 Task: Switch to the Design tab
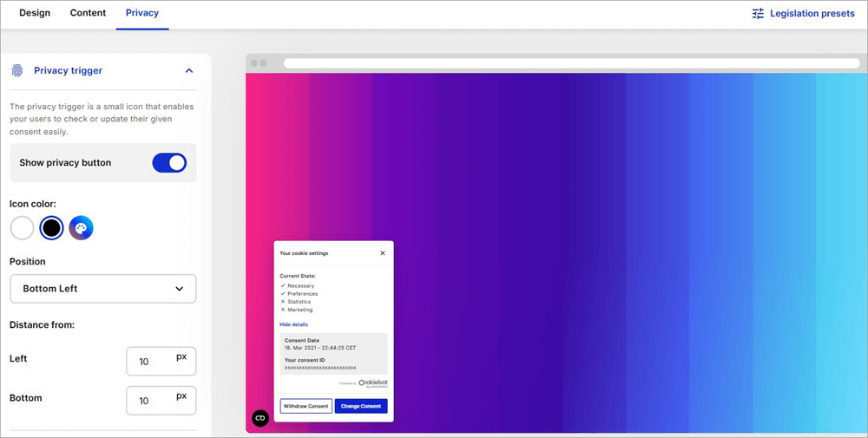tap(35, 14)
